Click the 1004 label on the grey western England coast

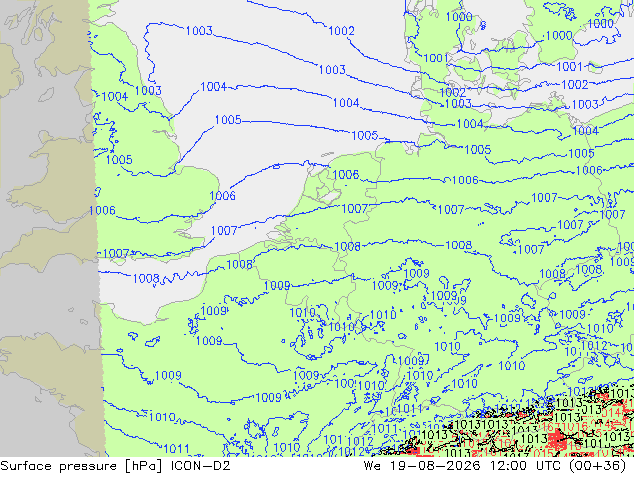(x=115, y=97)
